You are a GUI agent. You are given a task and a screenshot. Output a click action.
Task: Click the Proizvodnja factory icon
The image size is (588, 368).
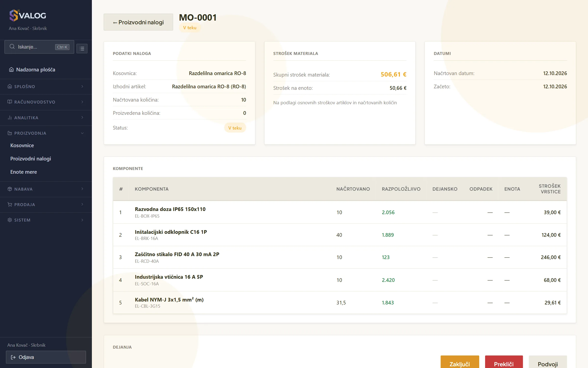click(10, 133)
